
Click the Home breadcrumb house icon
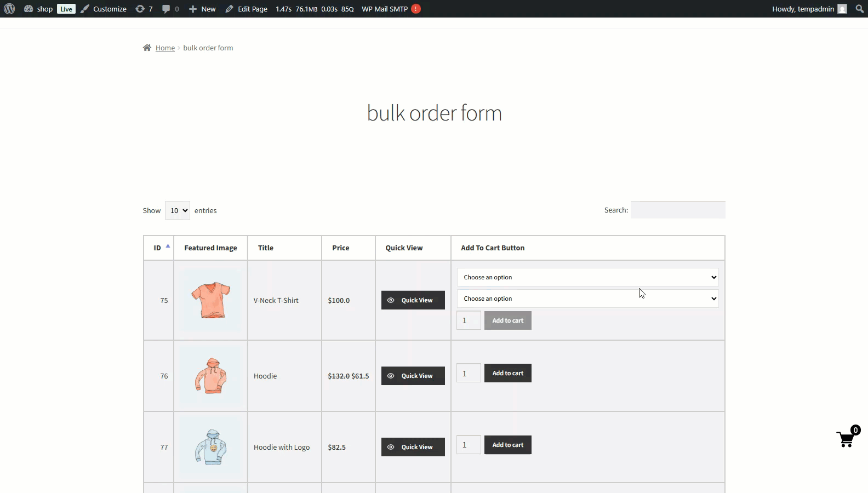click(x=147, y=48)
